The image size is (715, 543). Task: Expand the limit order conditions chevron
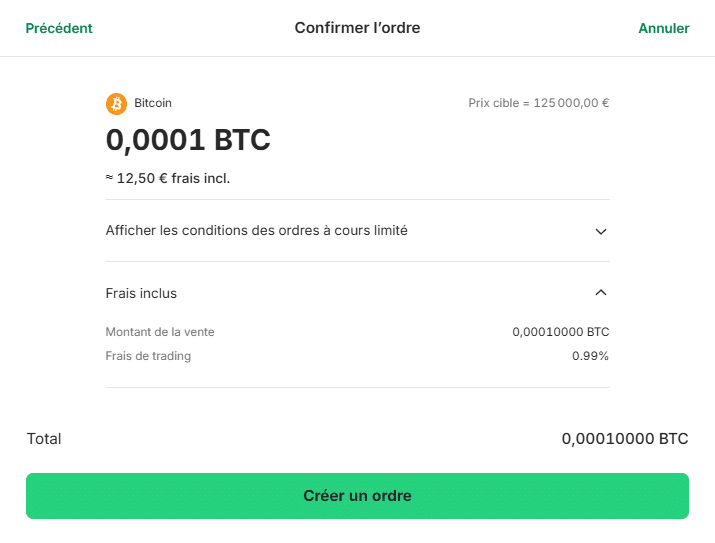point(601,232)
